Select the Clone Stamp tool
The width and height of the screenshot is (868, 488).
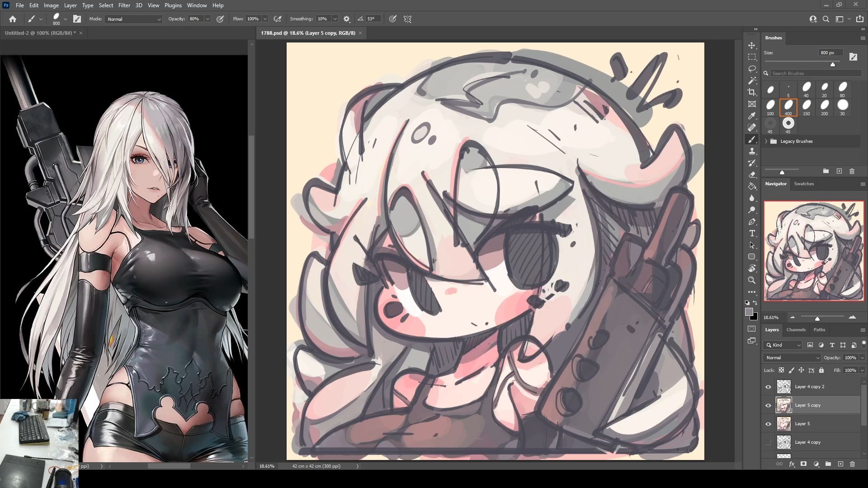(x=752, y=151)
